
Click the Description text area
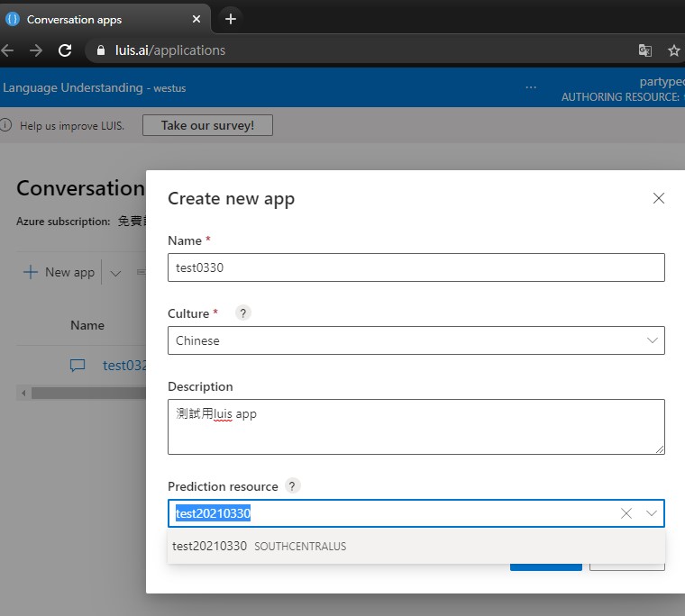tap(416, 427)
